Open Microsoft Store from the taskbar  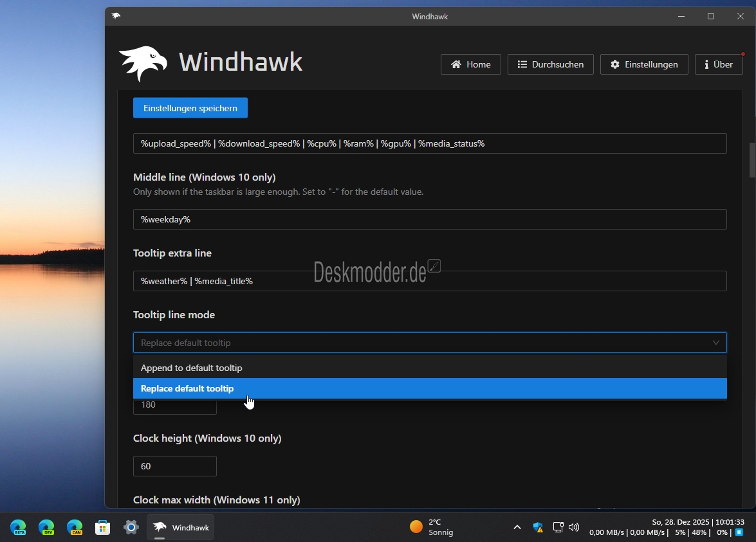103,527
